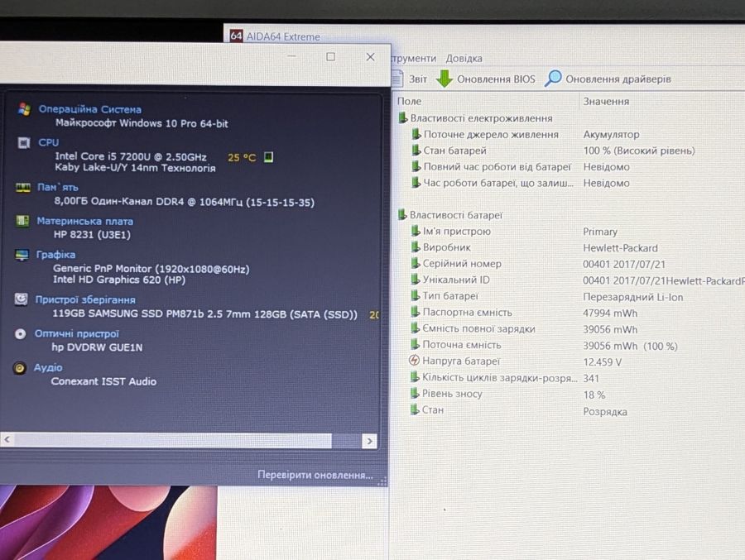Select the Акумулятор value
The image size is (745, 560).
(611, 135)
